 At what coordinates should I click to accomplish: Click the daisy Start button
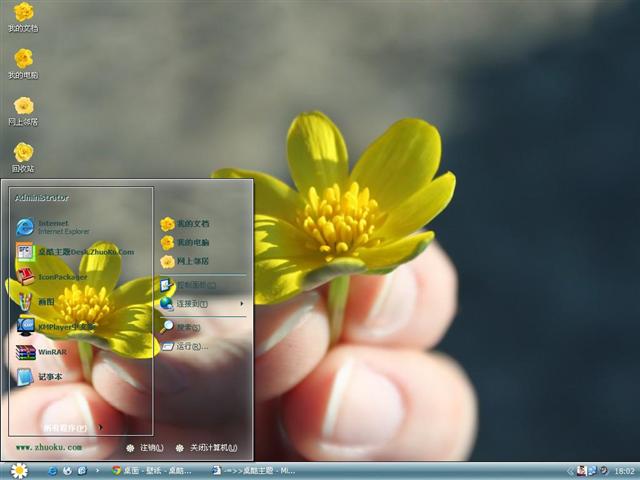(x=19, y=471)
